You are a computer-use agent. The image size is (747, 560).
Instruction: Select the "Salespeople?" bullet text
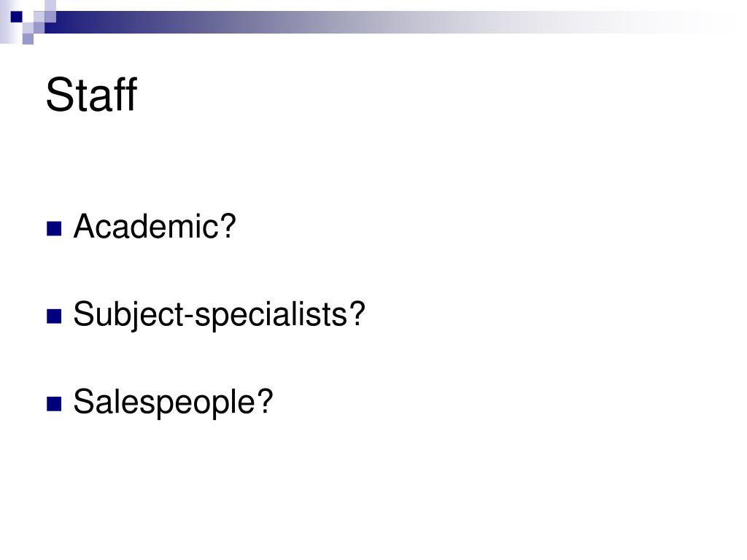pos(173,402)
